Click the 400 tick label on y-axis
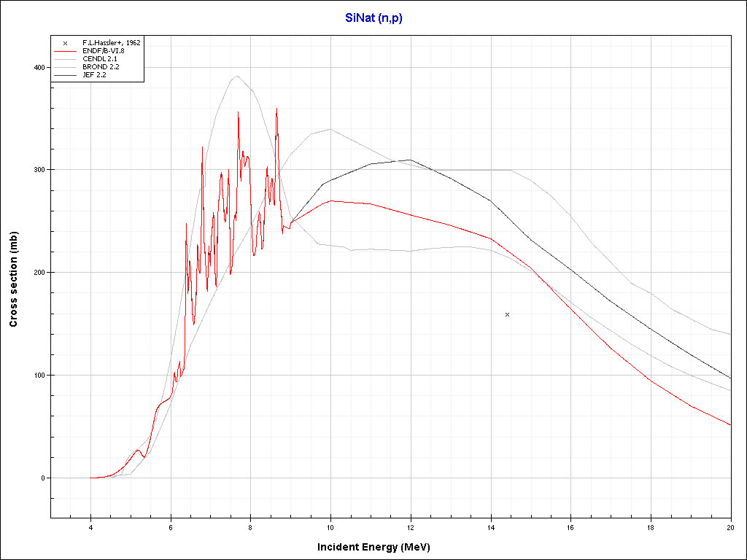Viewport: 747px width, 560px height. pyautogui.click(x=38, y=67)
